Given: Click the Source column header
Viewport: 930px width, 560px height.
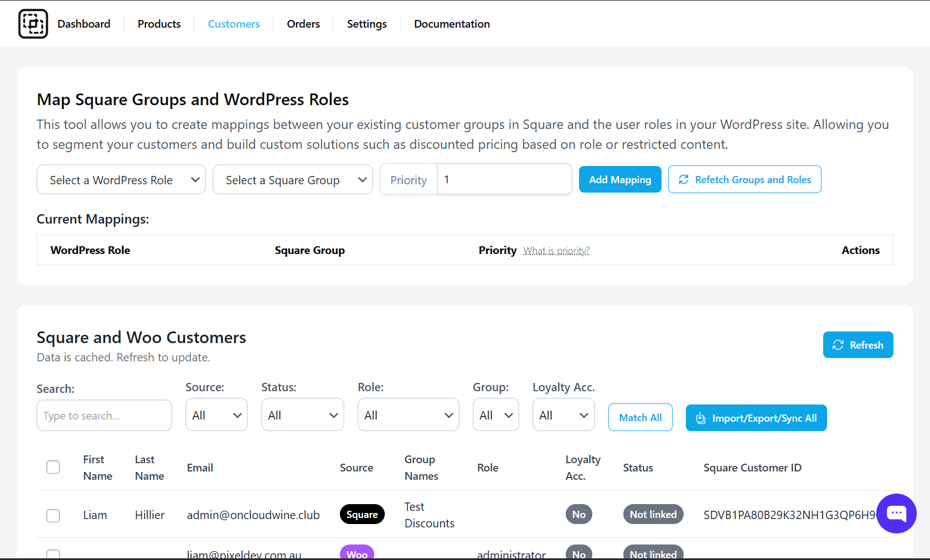Looking at the screenshot, I should pyautogui.click(x=356, y=468).
